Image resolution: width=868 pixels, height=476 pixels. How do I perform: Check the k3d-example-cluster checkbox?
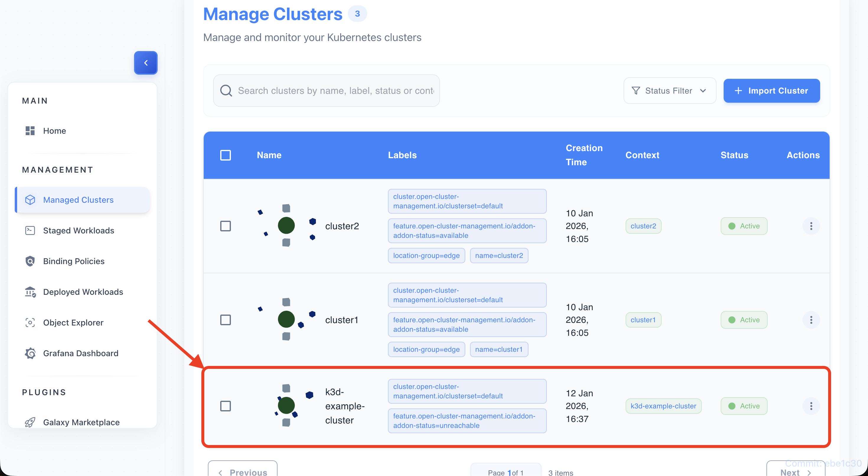tap(226, 406)
